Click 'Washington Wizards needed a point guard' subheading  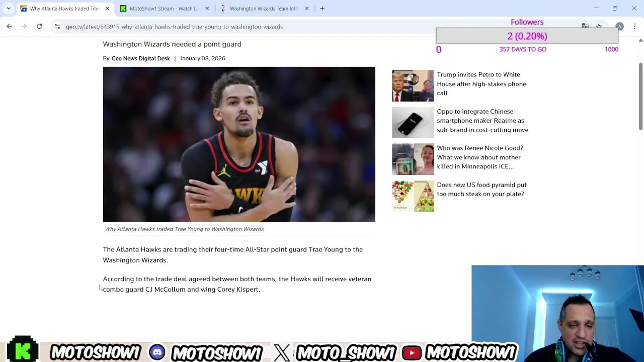(x=172, y=44)
